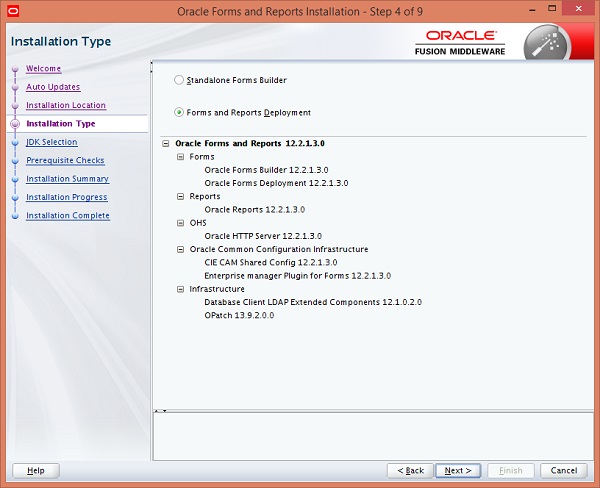Select Oracle Reports 12.2.1.3.0 row
600x488 pixels.
pyautogui.click(x=254, y=210)
